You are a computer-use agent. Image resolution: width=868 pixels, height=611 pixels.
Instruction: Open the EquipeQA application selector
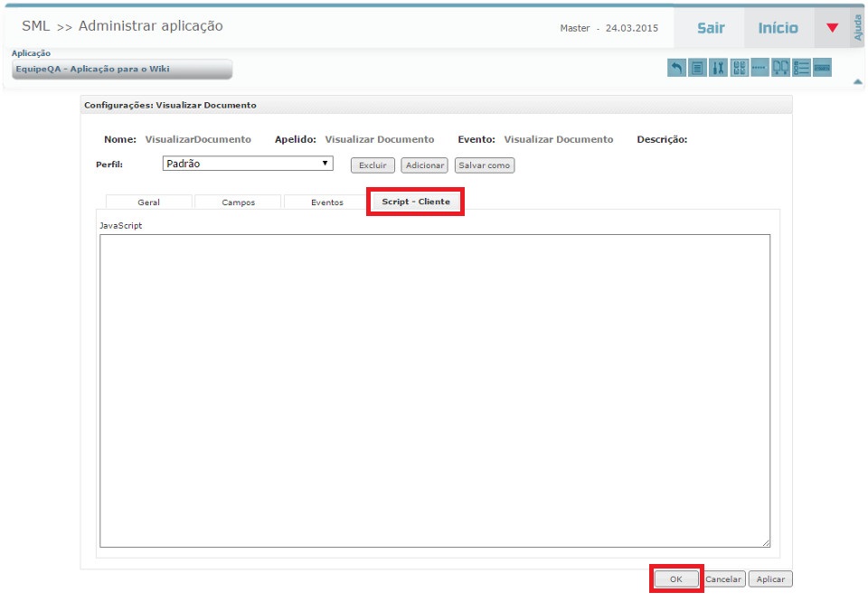coord(121,70)
